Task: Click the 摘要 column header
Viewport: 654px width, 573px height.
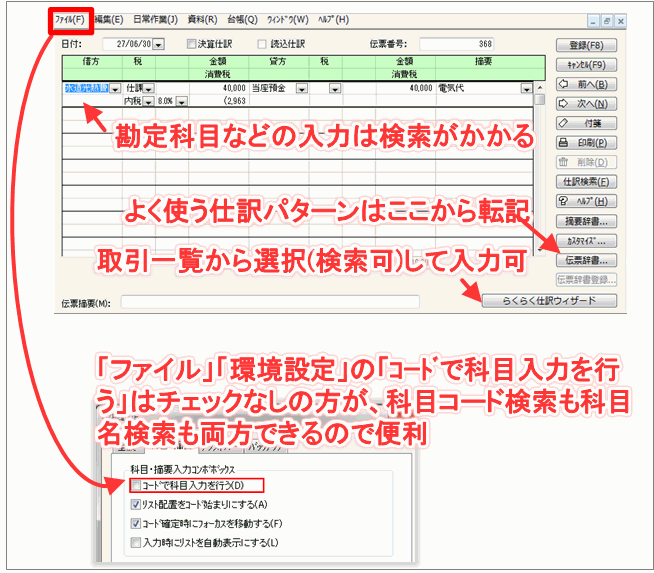Action: coord(484,62)
